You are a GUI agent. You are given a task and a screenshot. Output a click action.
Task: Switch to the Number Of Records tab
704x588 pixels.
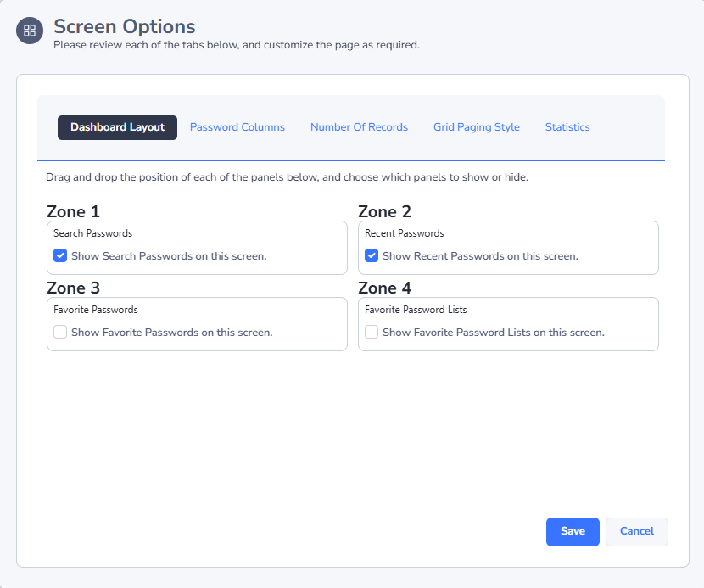359,126
